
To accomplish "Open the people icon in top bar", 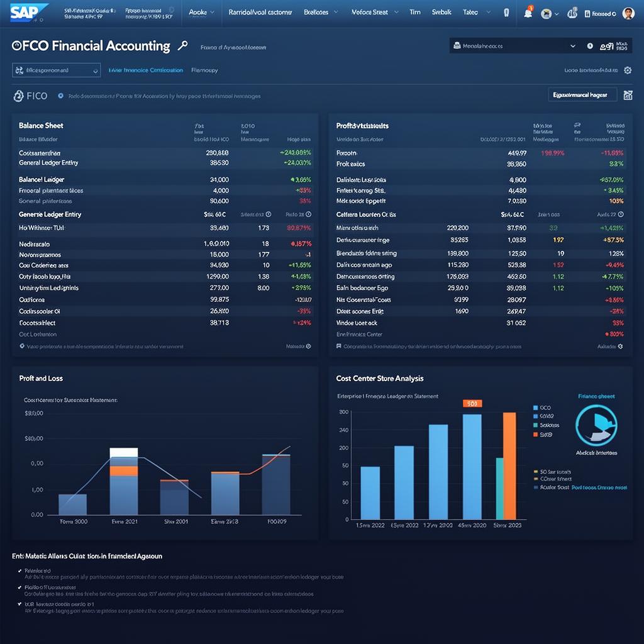I will [x=572, y=13].
